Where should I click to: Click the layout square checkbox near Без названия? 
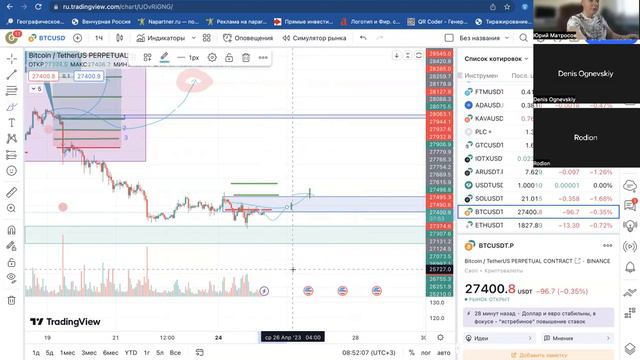[x=449, y=38]
